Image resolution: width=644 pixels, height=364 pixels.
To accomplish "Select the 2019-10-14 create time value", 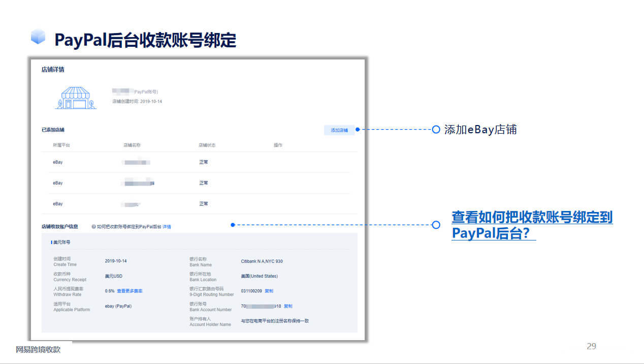I will (x=116, y=261).
